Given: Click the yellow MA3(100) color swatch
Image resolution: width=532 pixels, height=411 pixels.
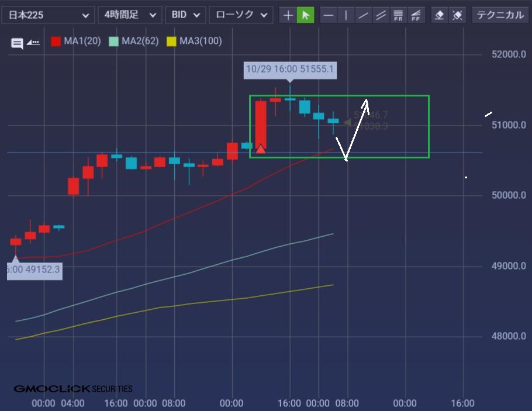Looking at the screenshot, I should tap(171, 42).
